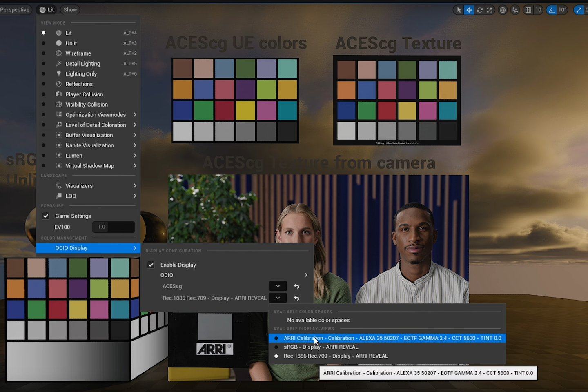This screenshot has width=588, height=392.
Task: Click the landscape Visualizers icon
Action: click(59, 186)
